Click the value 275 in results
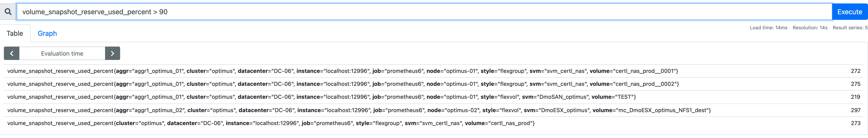 (x=856, y=84)
